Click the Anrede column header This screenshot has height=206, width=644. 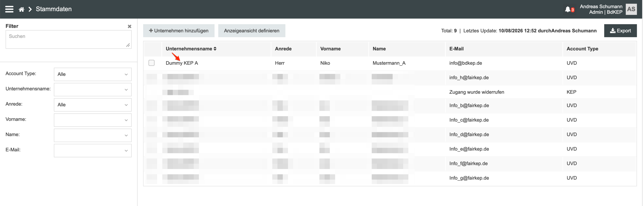[x=283, y=49]
